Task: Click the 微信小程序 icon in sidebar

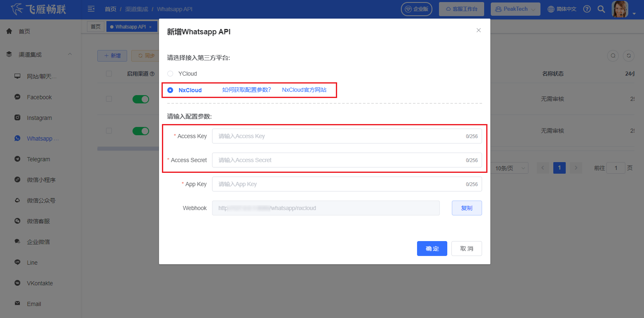Action: tap(17, 180)
